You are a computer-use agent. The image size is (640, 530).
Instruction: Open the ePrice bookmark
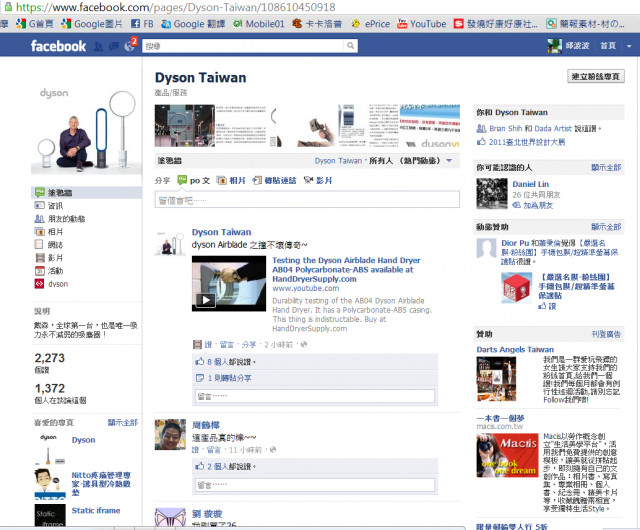pyautogui.click(x=371, y=24)
